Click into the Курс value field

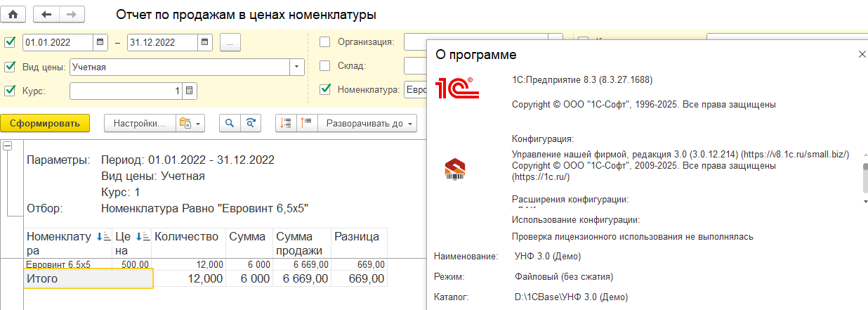(126, 90)
